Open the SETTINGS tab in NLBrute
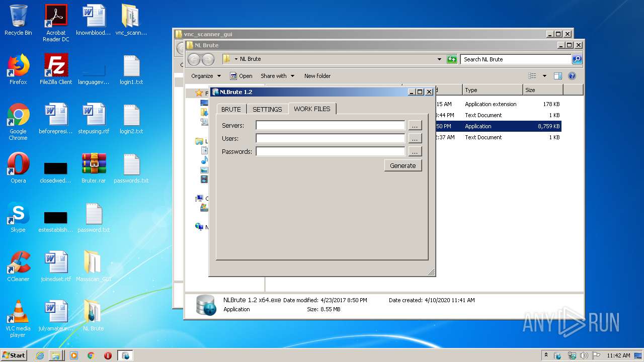This screenshot has height=362, width=644. pyautogui.click(x=267, y=109)
